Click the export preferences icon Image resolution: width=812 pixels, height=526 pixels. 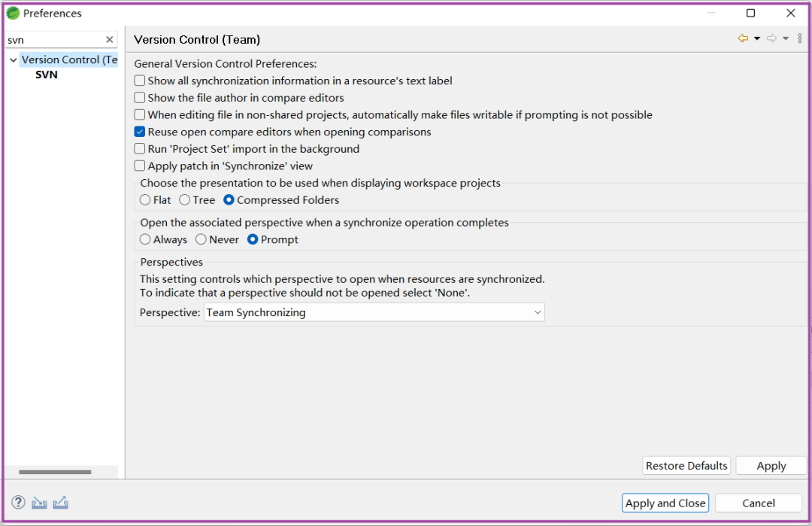[x=61, y=503]
